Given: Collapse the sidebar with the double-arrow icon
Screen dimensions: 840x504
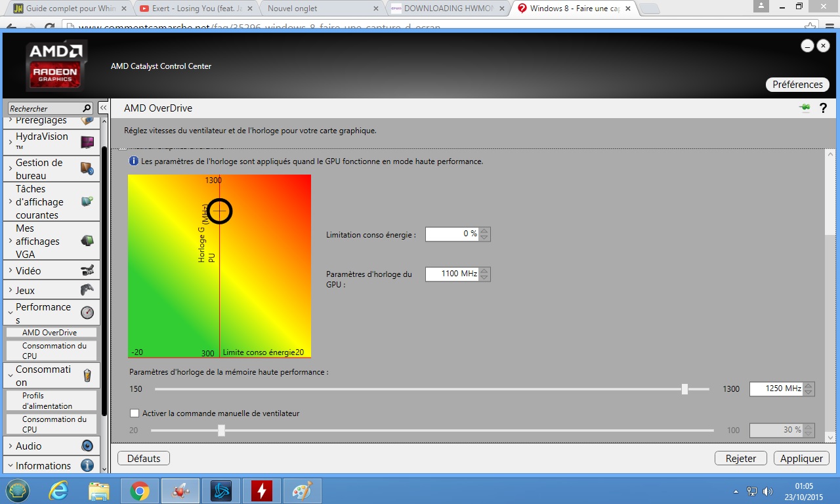Looking at the screenshot, I should tap(104, 108).
